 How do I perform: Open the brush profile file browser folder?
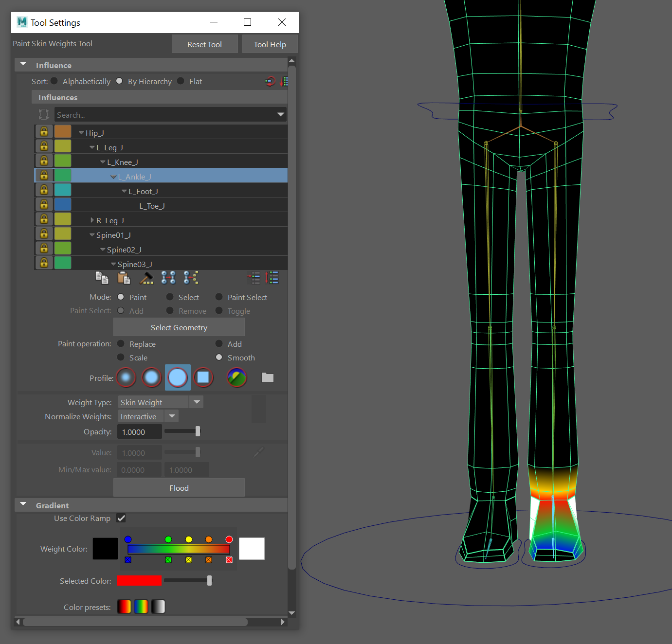268,377
